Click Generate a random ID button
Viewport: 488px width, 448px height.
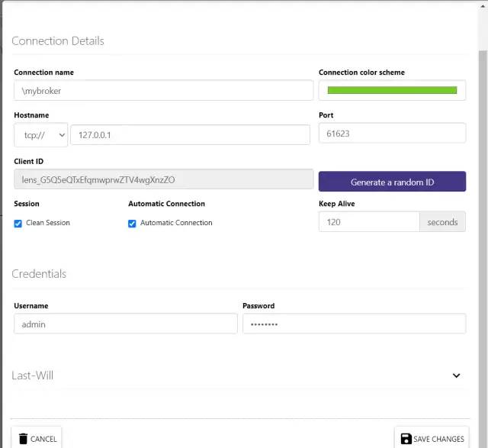click(x=392, y=182)
